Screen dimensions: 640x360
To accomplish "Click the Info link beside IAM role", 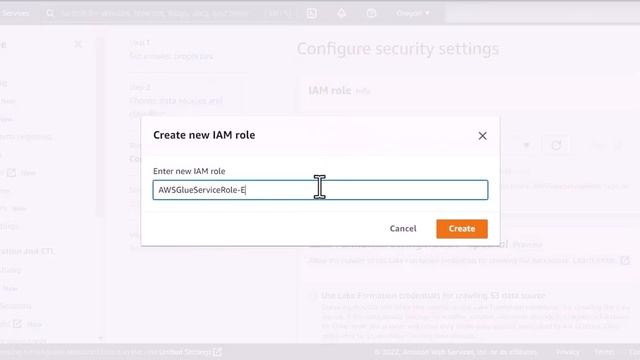I will pyautogui.click(x=363, y=91).
